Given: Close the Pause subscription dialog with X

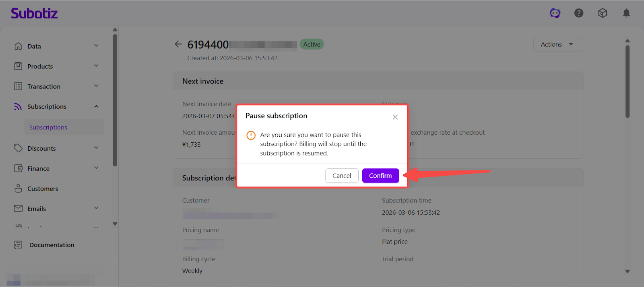Looking at the screenshot, I should [395, 117].
